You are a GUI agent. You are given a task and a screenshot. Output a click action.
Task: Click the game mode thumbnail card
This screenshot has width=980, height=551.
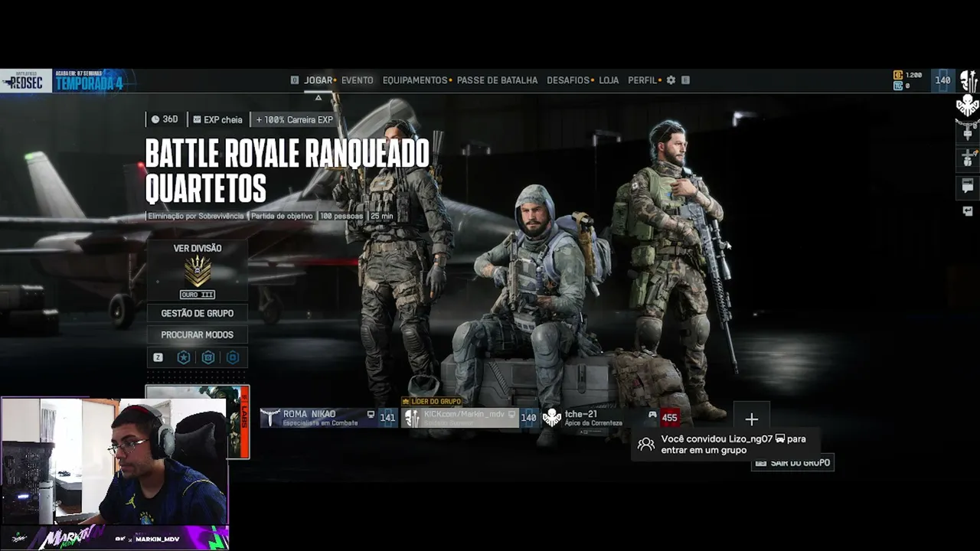click(198, 422)
